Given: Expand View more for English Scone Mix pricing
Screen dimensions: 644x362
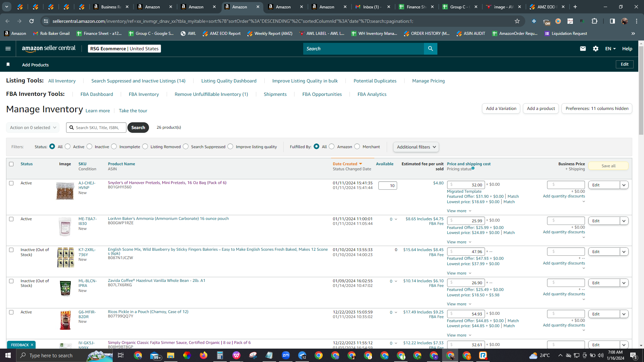Looking at the screenshot, I should click(x=459, y=273).
